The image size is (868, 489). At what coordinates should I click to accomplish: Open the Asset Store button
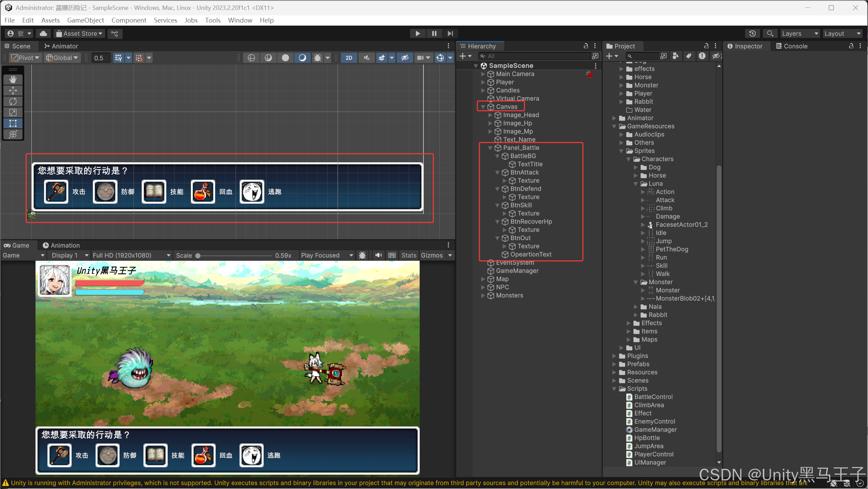(x=79, y=33)
